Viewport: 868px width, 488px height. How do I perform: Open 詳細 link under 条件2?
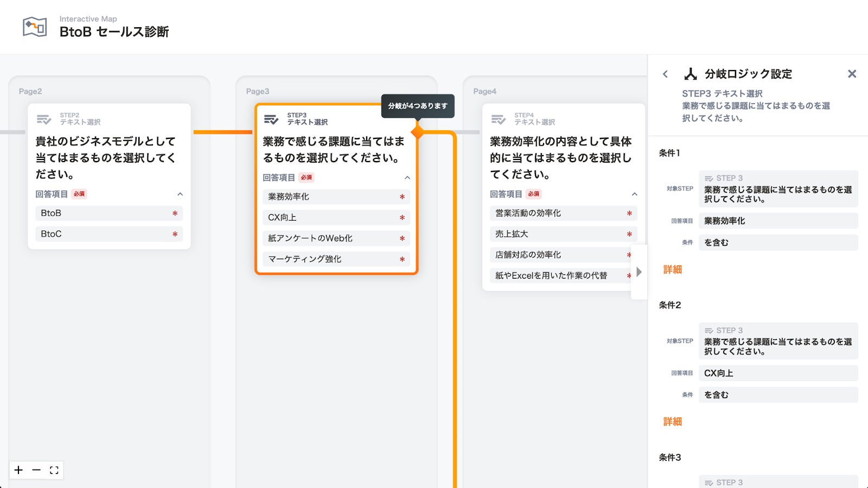click(673, 421)
